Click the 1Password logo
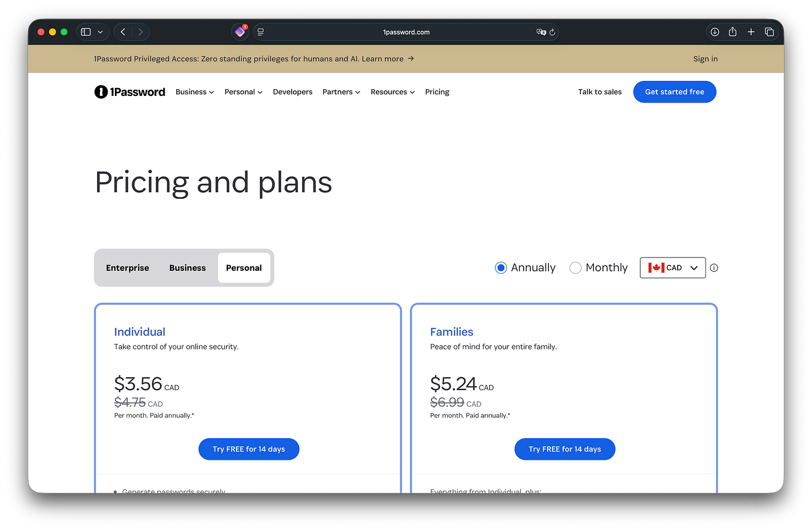This screenshot has width=812, height=530. [130, 92]
